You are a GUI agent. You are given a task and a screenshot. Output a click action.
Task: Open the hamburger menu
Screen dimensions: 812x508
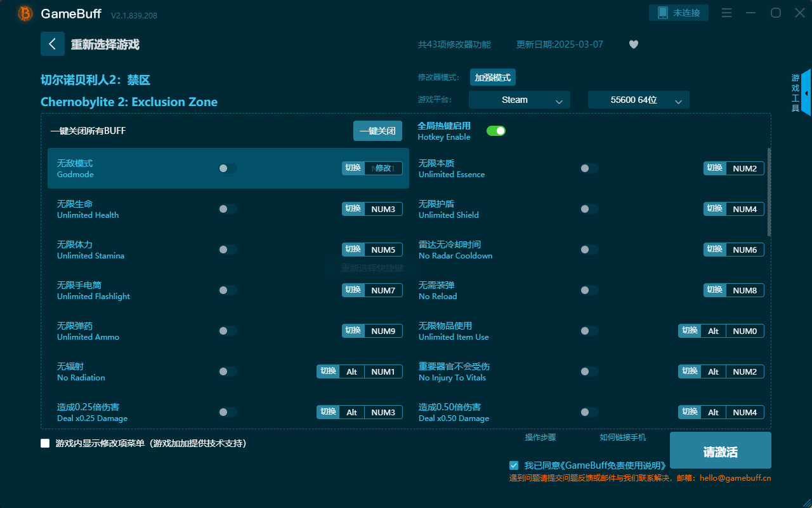click(726, 13)
